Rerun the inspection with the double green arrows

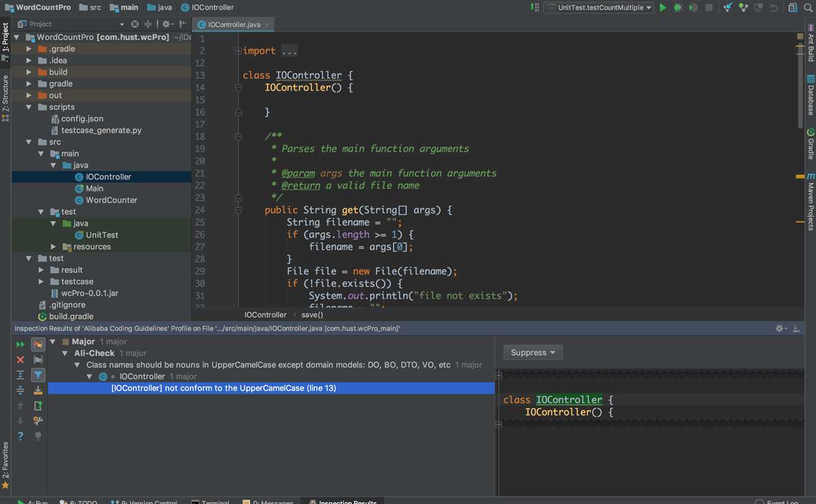click(20, 345)
